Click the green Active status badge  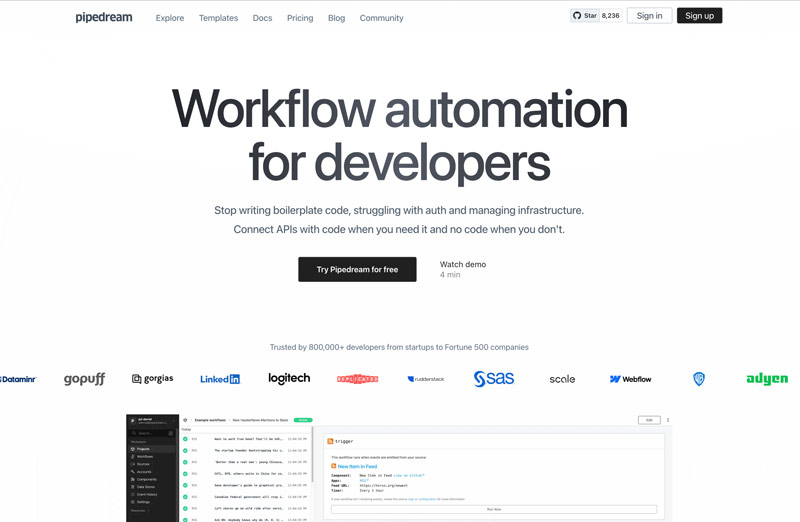[x=303, y=420]
